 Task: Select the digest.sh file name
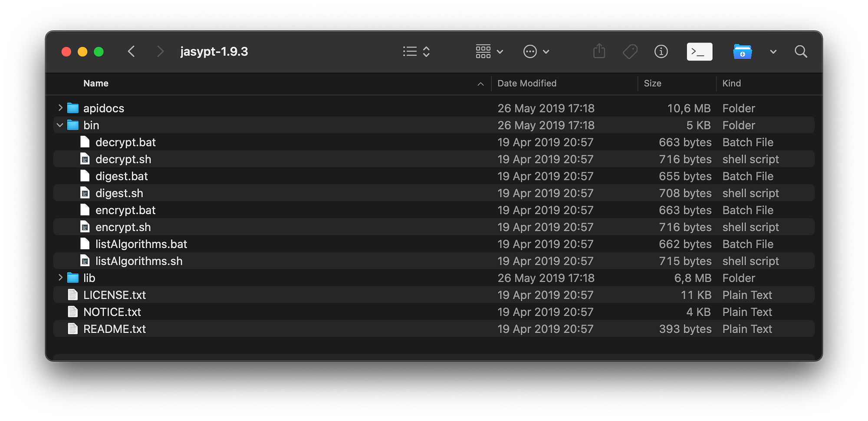click(119, 193)
